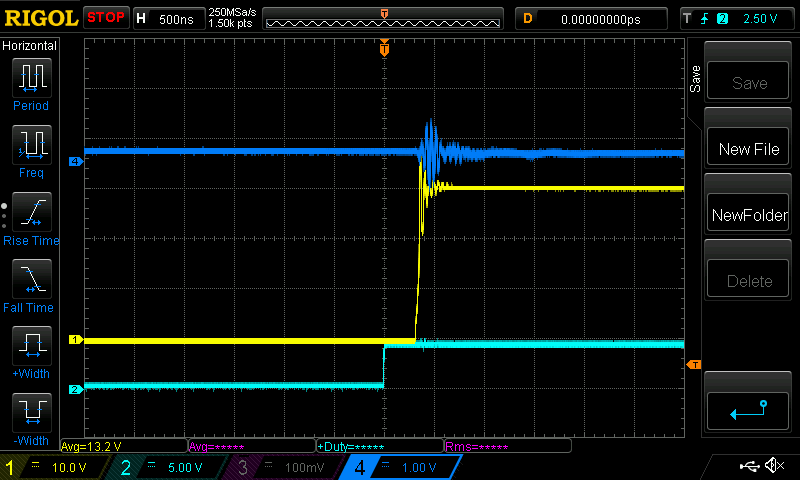
Task: Select the -Width measurement icon
Action: (x=31, y=415)
